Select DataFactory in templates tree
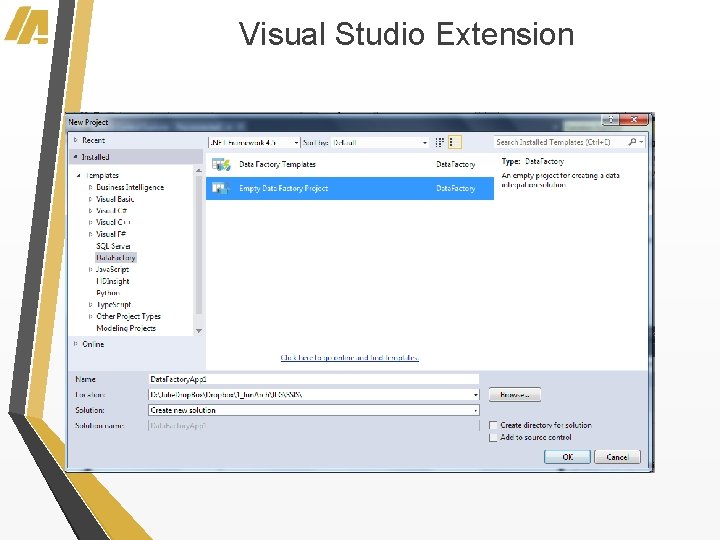Screen dimensions: 720x540 click(x=116, y=258)
